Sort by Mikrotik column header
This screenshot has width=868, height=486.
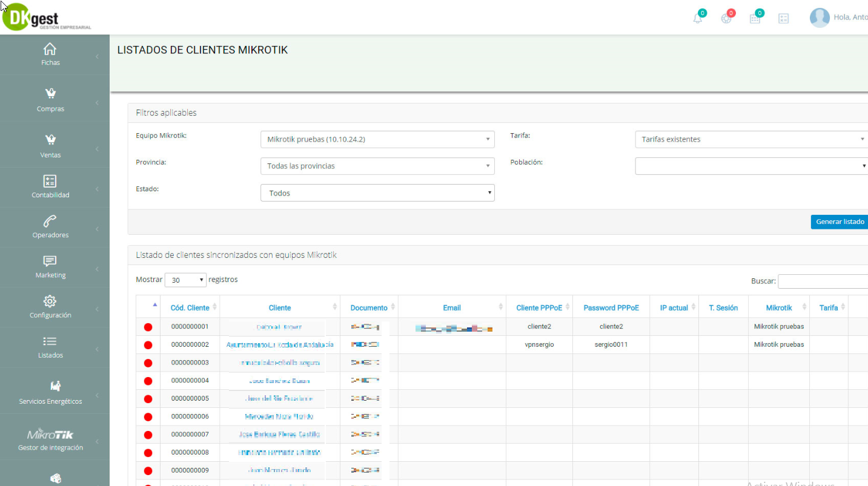click(x=779, y=307)
